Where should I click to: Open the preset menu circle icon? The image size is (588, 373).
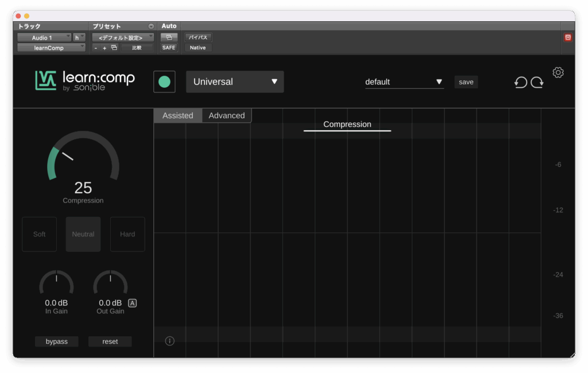point(151,26)
